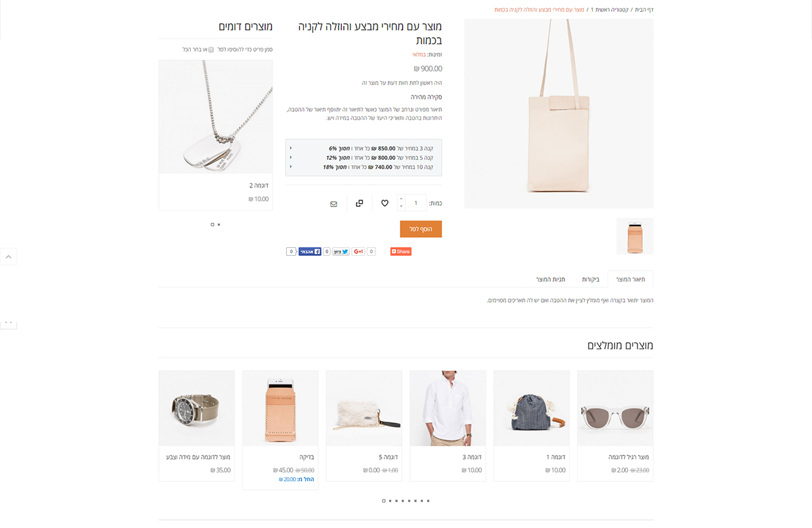Screen dimensions: 812x528
Task: Add product to wishlist with heart icon
Action: [x=384, y=203]
